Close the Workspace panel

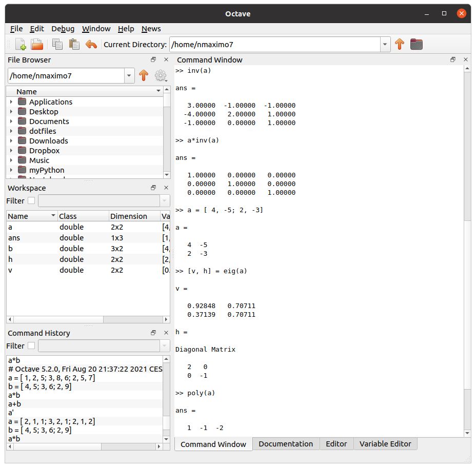point(166,188)
